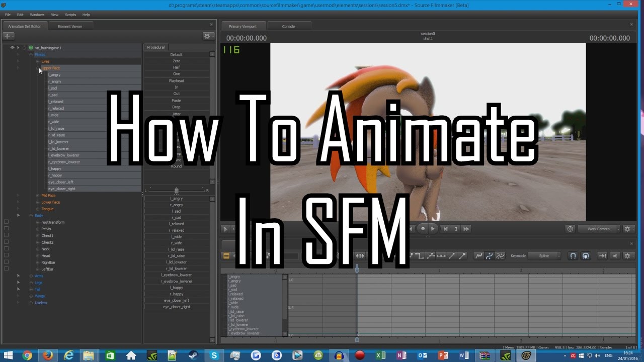Toggle visibility eye for vn_burningaxe1
The width and height of the screenshot is (644, 362).
[x=12, y=48]
